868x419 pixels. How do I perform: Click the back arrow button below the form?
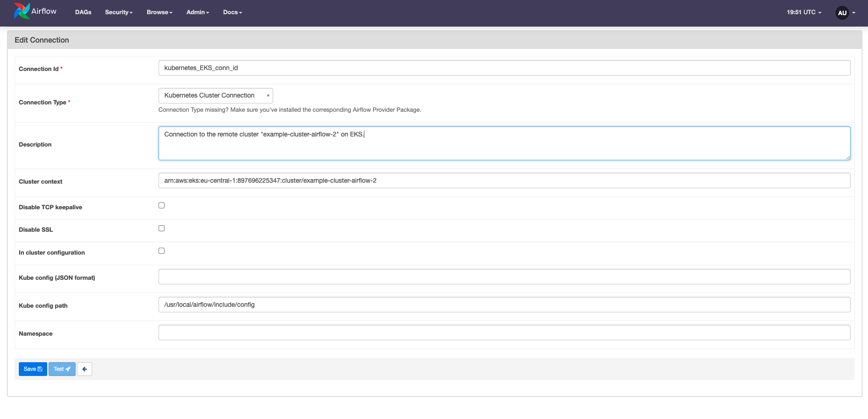coord(84,369)
